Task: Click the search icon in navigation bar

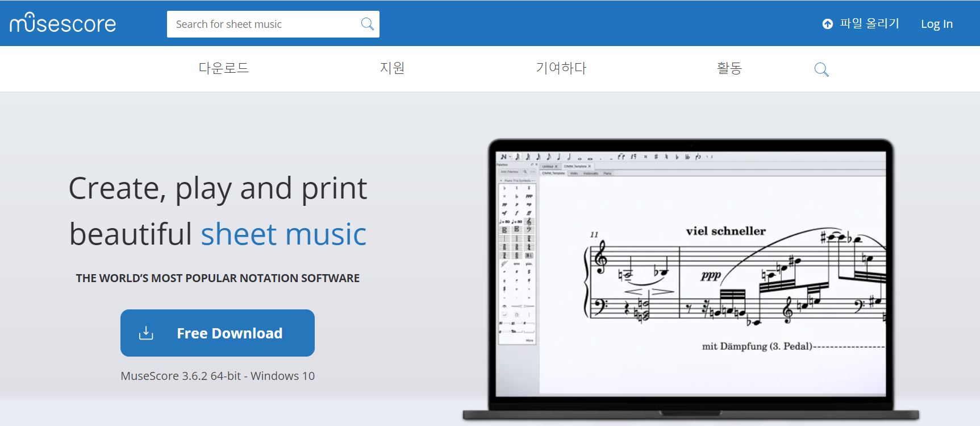Action: click(x=821, y=69)
